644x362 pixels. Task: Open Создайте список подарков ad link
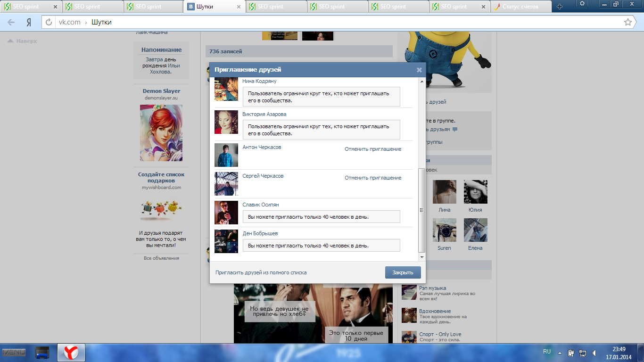tap(161, 177)
